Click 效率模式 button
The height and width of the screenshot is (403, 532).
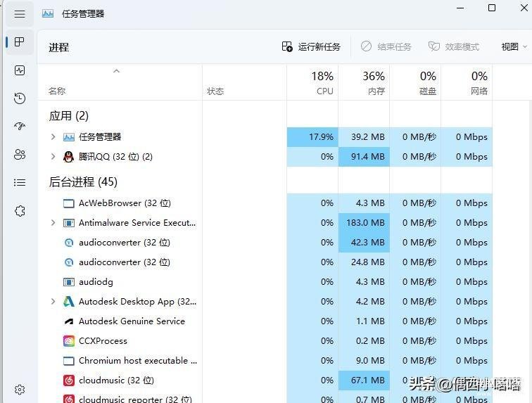(454, 46)
